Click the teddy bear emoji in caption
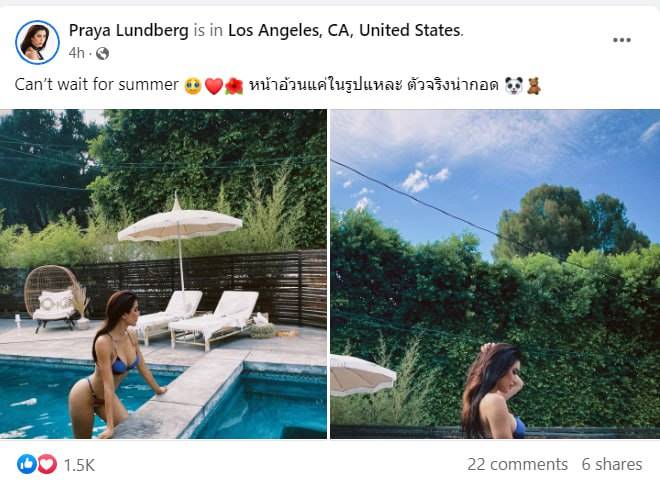660x487 pixels. tap(534, 86)
